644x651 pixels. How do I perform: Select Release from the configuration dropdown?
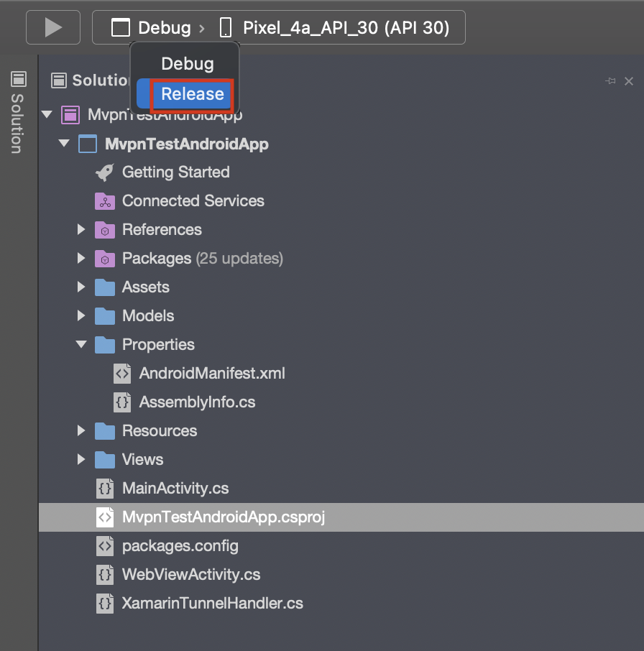pos(192,94)
